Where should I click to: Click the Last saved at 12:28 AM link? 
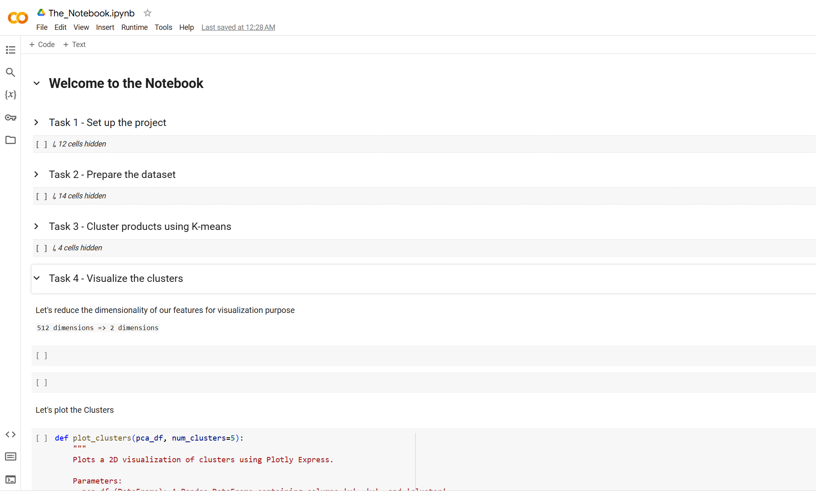coord(238,27)
